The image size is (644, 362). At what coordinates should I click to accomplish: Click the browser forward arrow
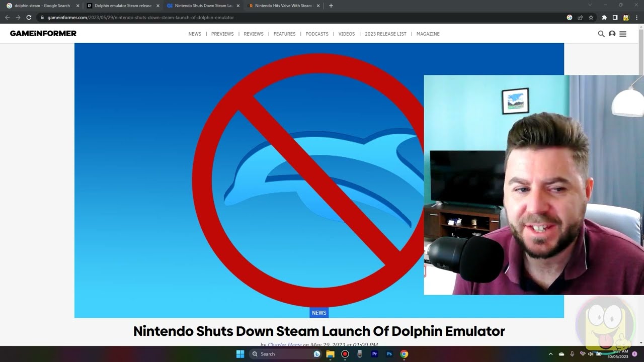pos(18,17)
